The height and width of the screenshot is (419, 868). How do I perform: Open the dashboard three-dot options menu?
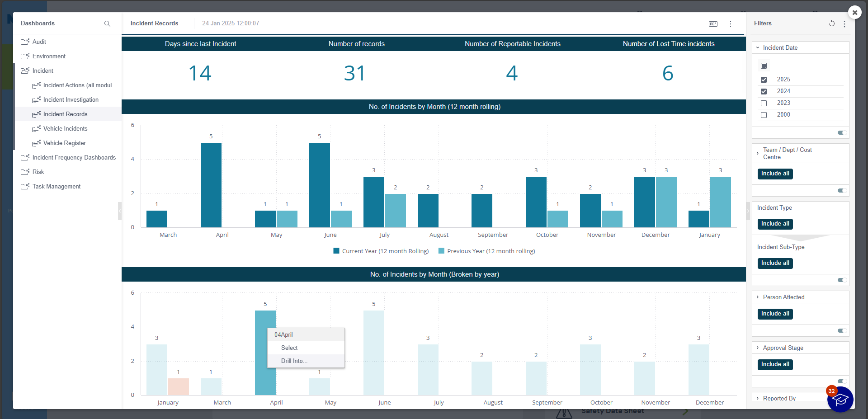[731, 24]
